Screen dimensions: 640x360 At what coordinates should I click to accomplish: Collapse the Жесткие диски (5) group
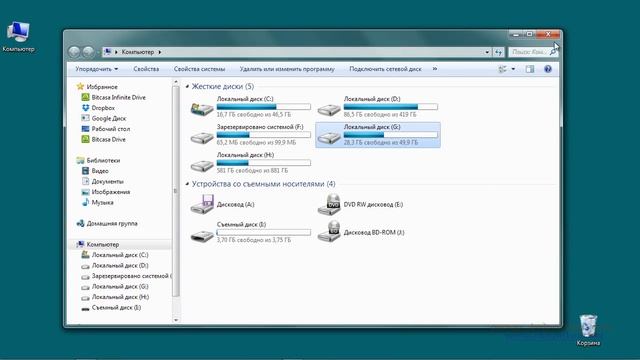(x=187, y=87)
